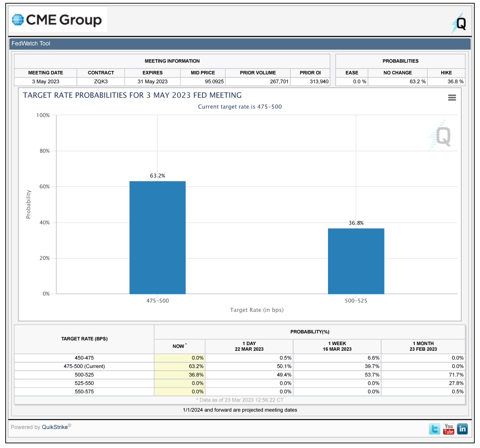Open the QuikStrike link in footer

55,427
